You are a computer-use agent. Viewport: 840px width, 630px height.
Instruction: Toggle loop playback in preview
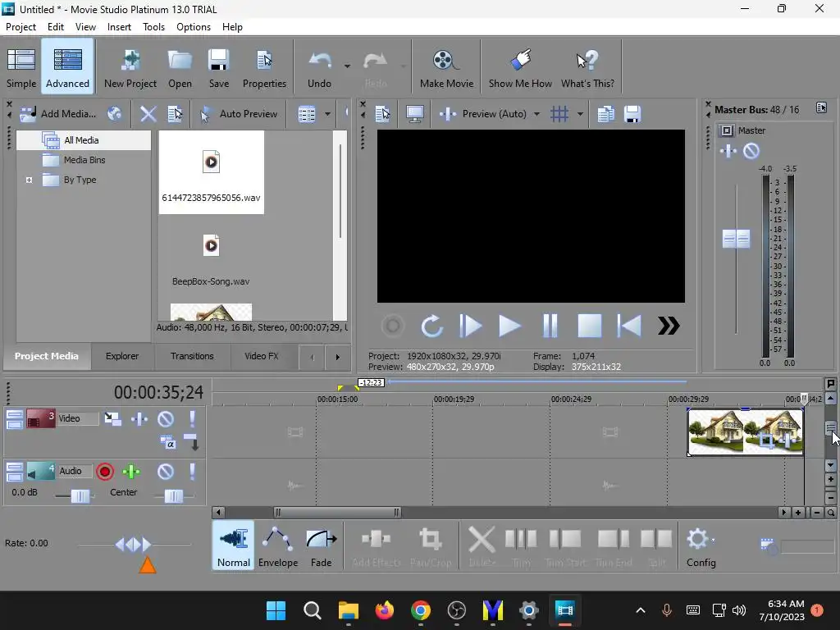point(431,326)
